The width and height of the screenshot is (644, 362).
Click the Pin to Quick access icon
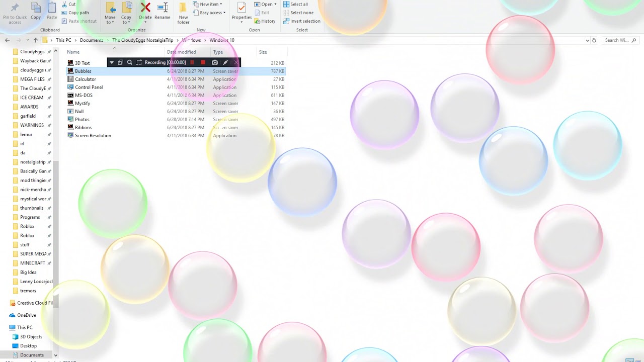pyautogui.click(x=15, y=8)
